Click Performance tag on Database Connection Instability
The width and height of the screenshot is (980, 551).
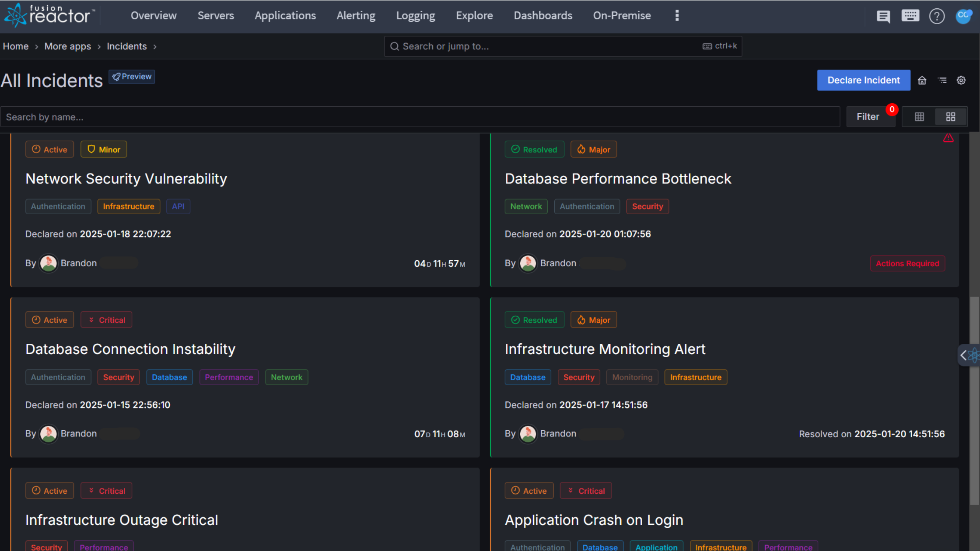point(229,377)
